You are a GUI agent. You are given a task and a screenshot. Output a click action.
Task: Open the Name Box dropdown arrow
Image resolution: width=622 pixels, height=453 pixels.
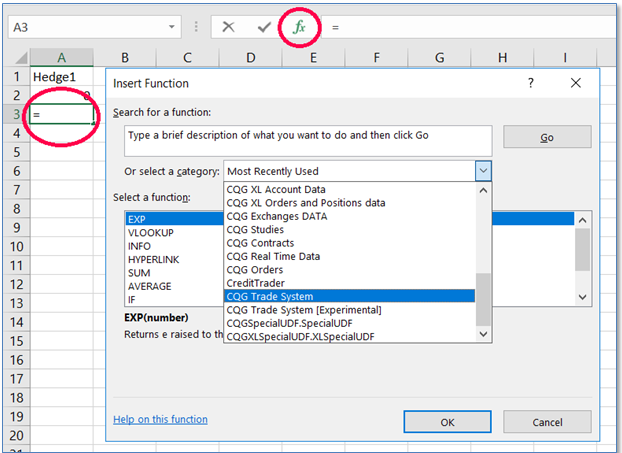172,27
